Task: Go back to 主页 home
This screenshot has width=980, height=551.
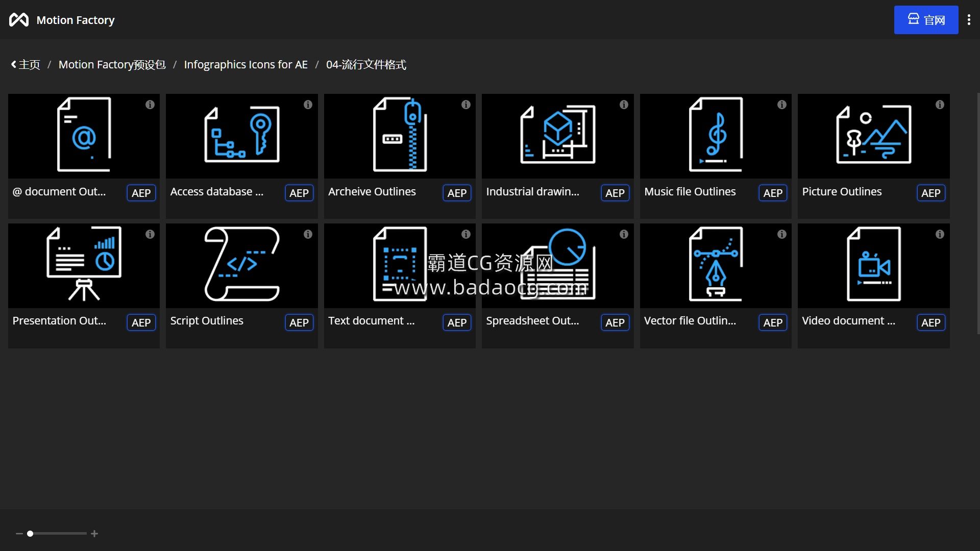Action: pyautogui.click(x=26, y=65)
